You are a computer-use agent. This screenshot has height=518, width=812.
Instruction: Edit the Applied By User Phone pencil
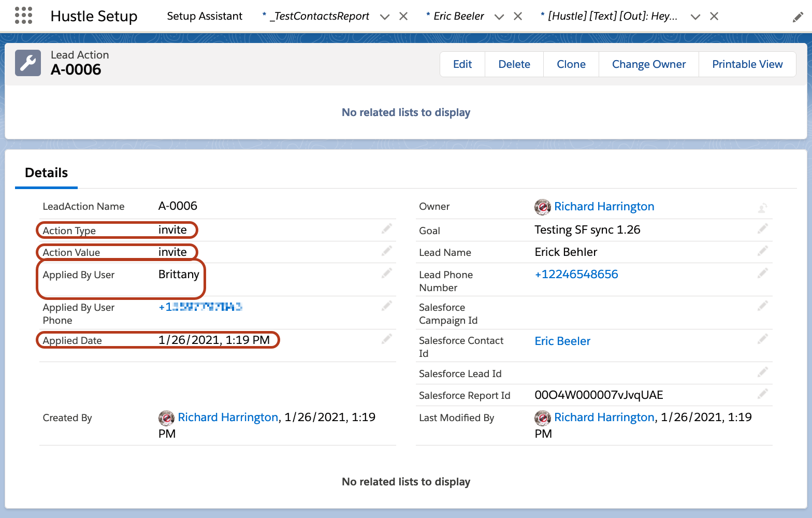pos(387,306)
